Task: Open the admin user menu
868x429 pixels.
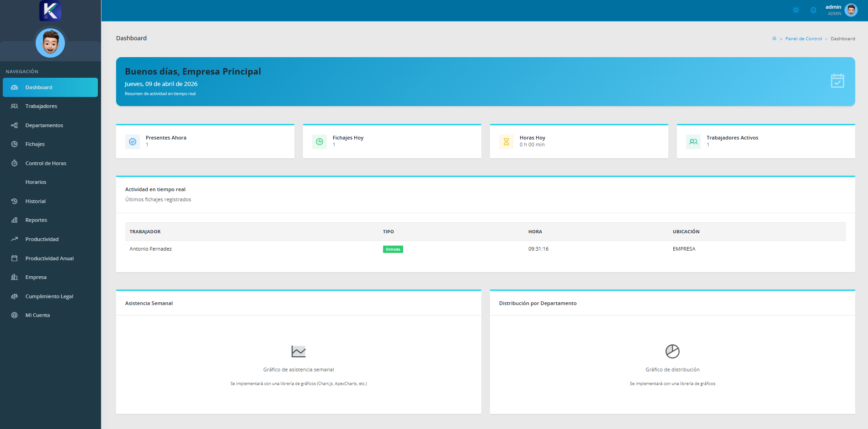Action: tap(841, 10)
